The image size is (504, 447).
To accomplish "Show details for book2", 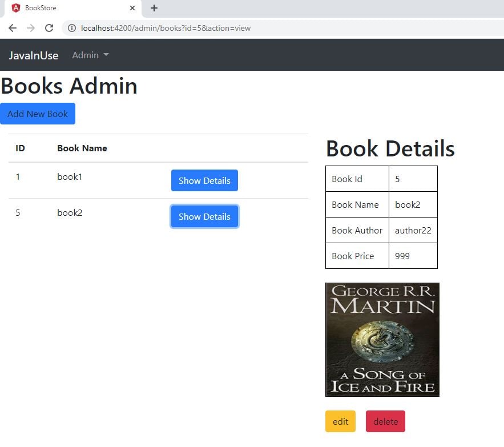I will coord(204,216).
